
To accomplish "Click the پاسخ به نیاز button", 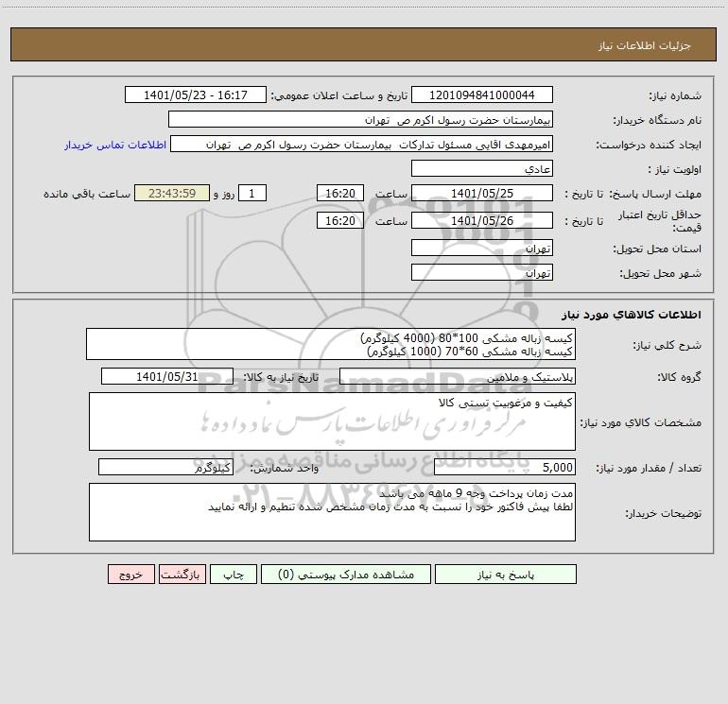I will (506, 575).
